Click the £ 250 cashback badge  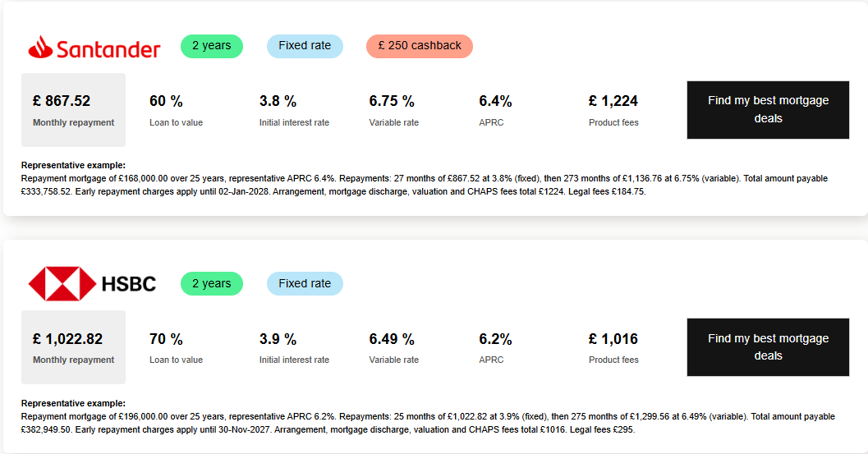420,46
